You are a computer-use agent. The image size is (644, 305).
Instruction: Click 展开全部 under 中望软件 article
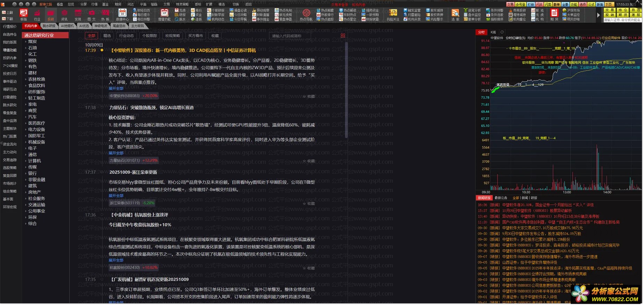[116, 89]
